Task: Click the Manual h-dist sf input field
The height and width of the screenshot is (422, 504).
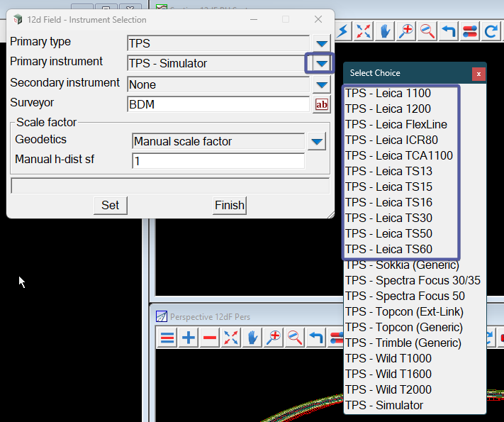Action: point(218,161)
